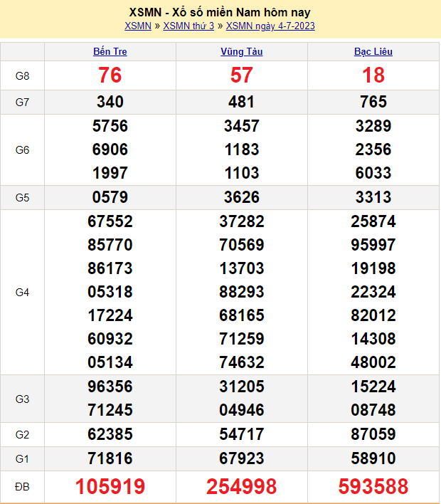Select the special prize number 254998
The height and width of the screenshot is (504, 441).
(x=241, y=487)
